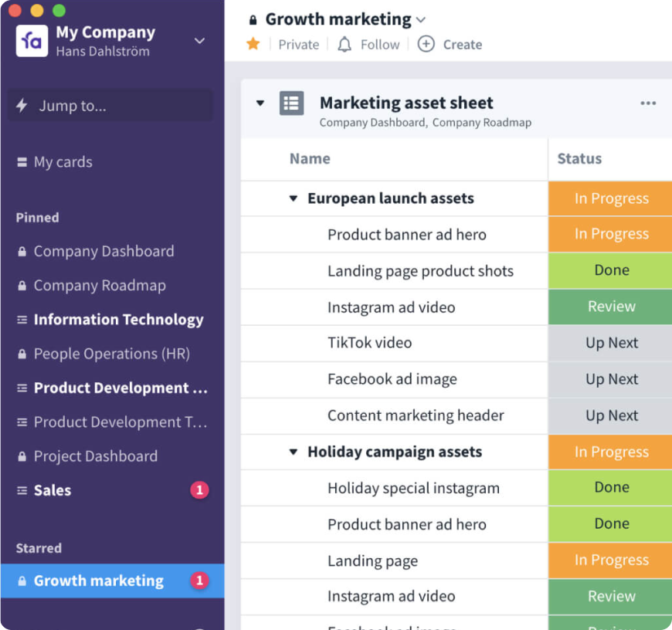Viewport: 672px width, 630px height.
Task: Click the green Done status of Landing page product shots
Action: (x=611, y=270)
